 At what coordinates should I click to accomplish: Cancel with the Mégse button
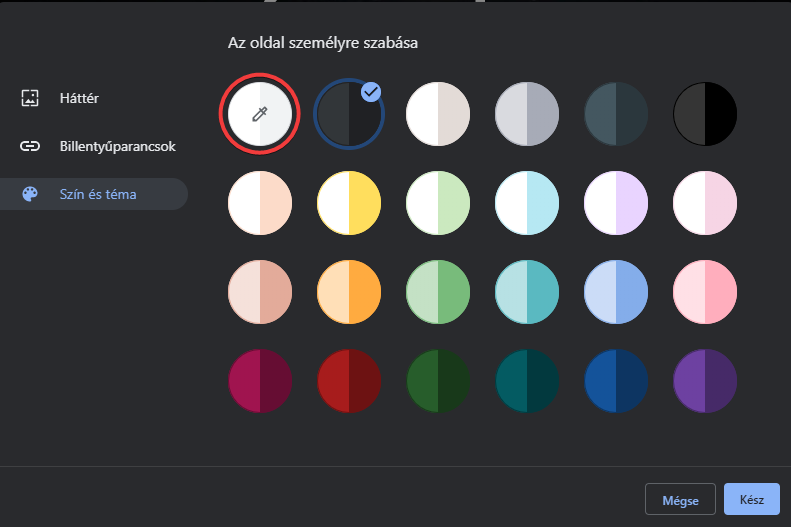680,499
